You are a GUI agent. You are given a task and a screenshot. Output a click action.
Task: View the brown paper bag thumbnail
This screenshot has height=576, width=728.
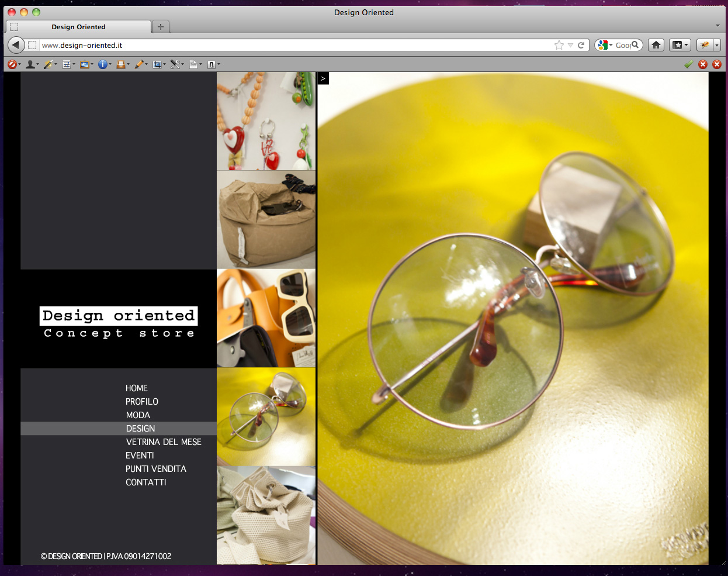click(266, 220)
